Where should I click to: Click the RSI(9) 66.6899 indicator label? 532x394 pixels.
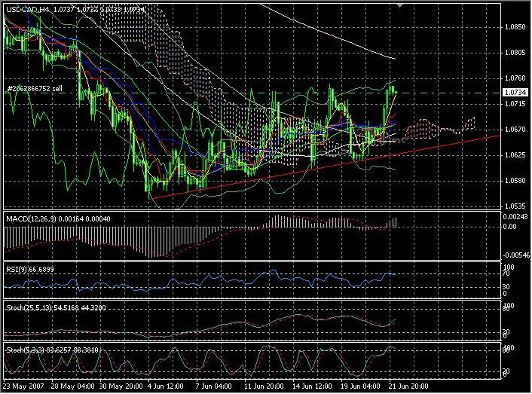(x=30, y=270)
